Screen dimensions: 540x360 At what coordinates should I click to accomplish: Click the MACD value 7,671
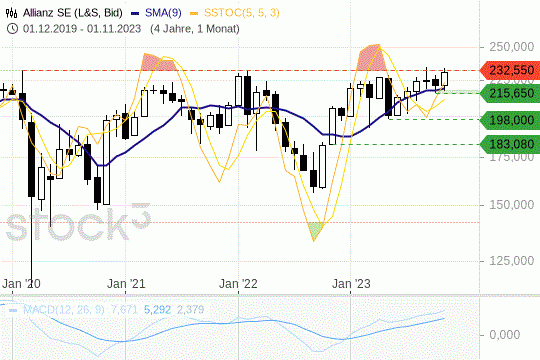[x=124, y=310]
